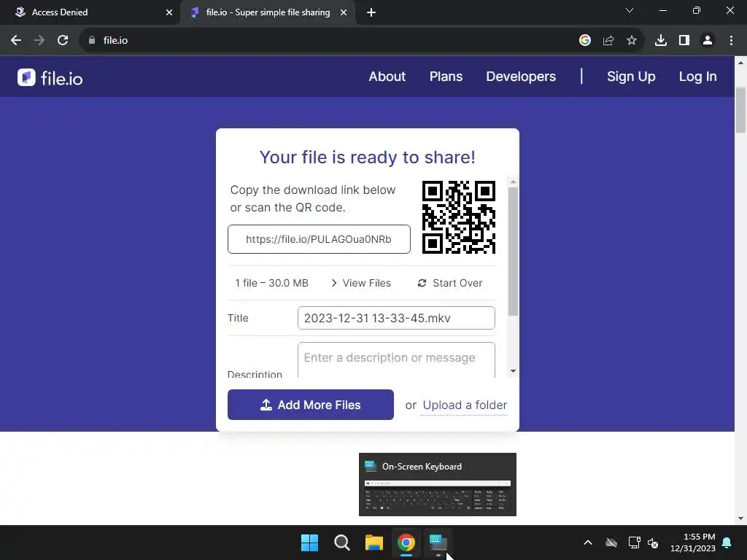Open the Google icon in the address bar
The image size is (747, 560).
tap(584, 41)
